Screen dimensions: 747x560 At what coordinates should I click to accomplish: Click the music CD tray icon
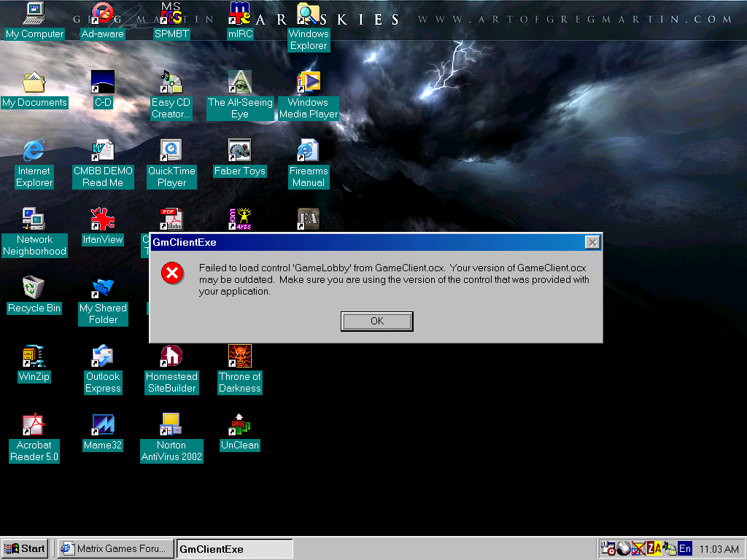click(x=670, y=548)
